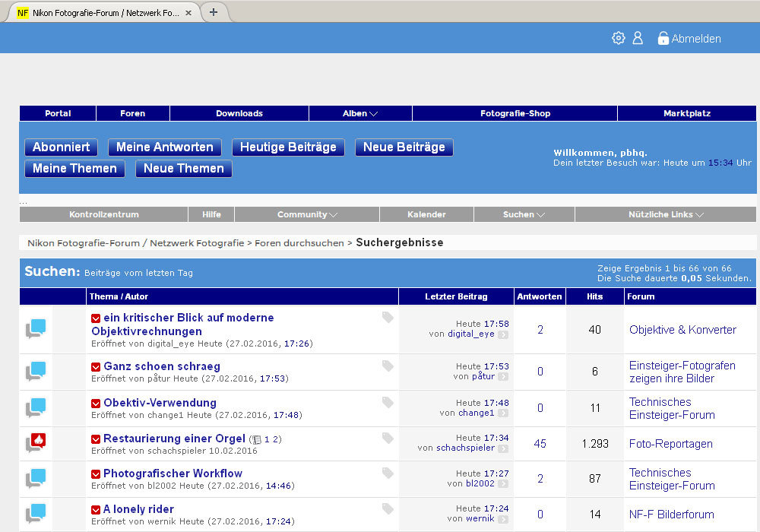Viewport: 760px width, 532px height.
Task: Close the Nikon Fotografie-Forum browser tab
Action: 188,13
